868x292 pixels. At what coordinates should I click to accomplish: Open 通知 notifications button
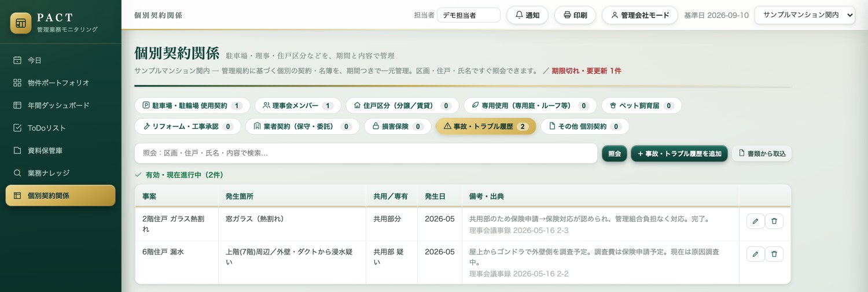(x=527, y=15)
